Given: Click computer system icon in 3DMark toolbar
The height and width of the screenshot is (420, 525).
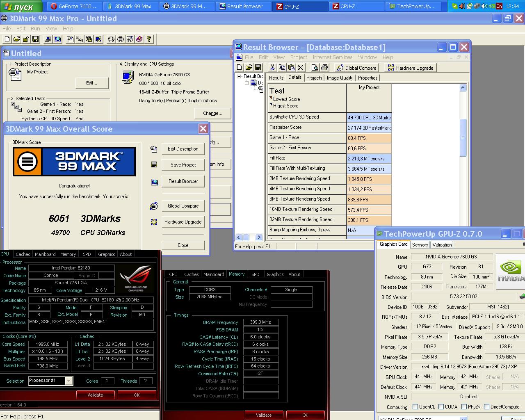Looking at the screenshot, I should click(x=48, y=39).
